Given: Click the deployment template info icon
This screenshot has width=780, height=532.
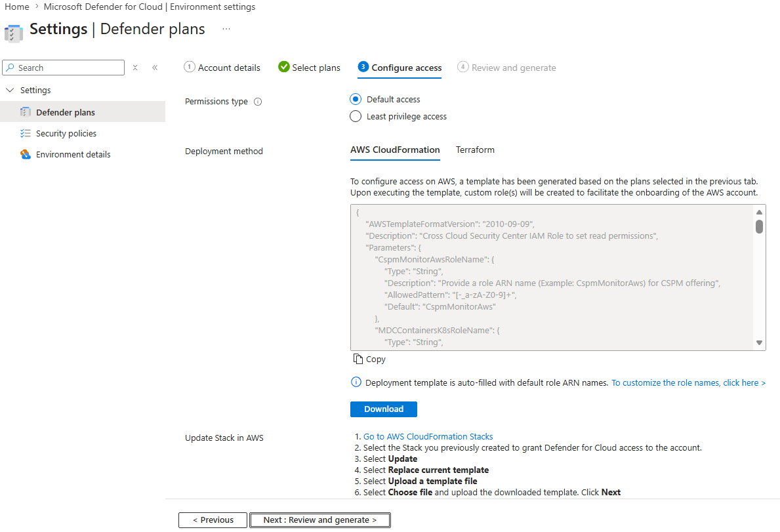Looking at the screenshot, I should pyautogui.click(x=356, y=382).
